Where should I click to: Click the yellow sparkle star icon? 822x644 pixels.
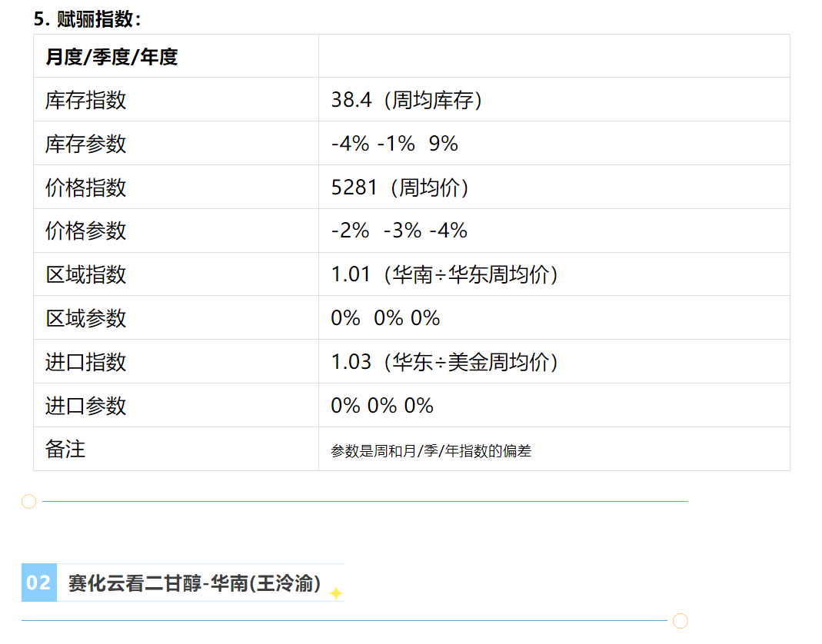click(335, 593)
